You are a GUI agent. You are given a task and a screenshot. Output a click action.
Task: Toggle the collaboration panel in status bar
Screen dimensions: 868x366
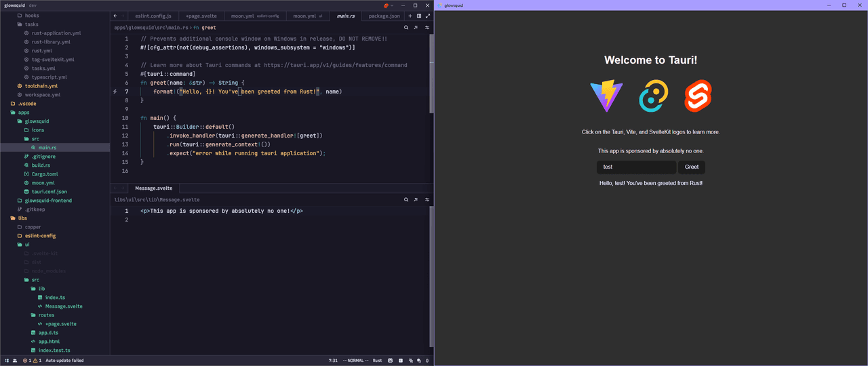15,361
